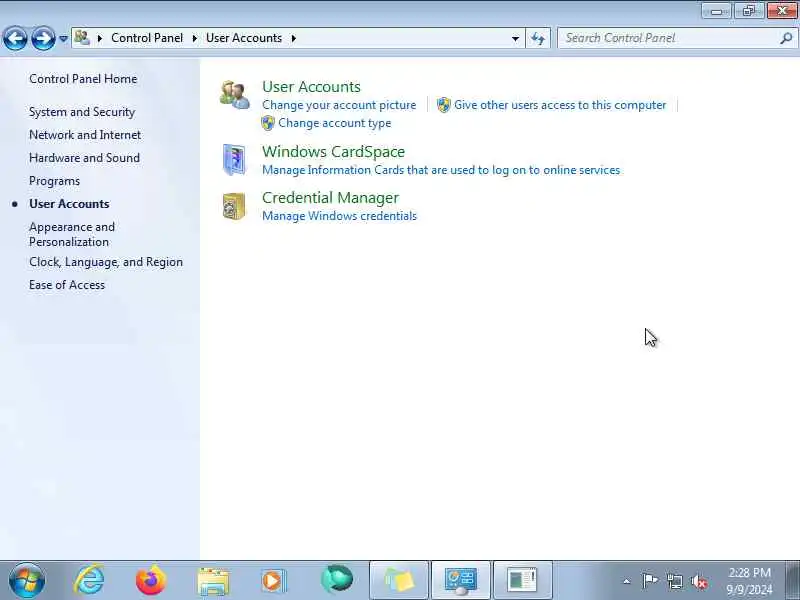Image resolution: width=800 pixels, height=600 pixels.
Task: Open Ease of Access category
Action: (x=67, y=285)
